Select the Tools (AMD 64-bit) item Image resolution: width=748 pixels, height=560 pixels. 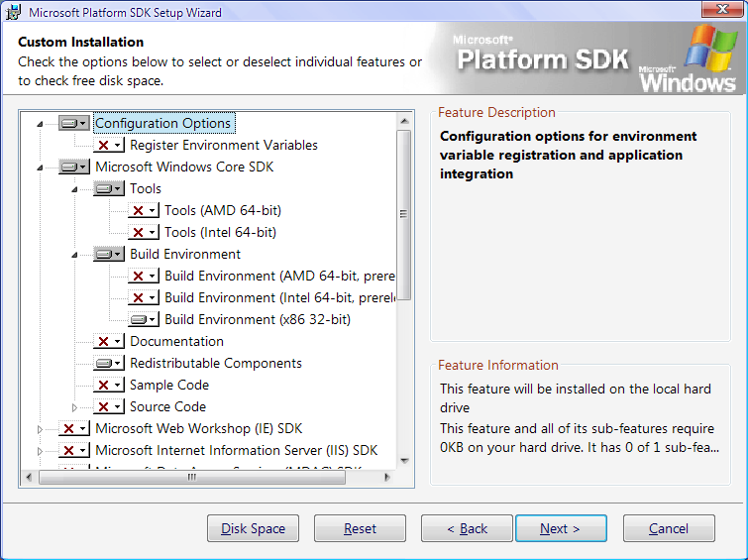click(x=223, y=210)
